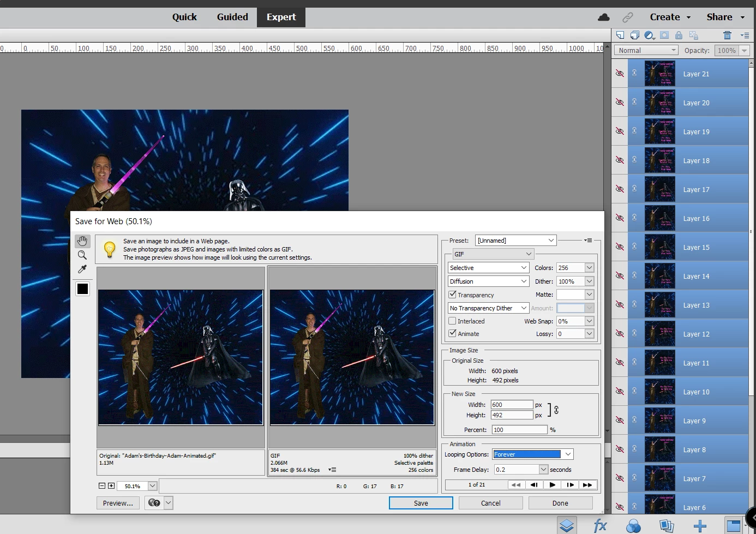Viewport: 756px width, 534px height.
Task: Lock all pixels icon in Layers panel
Action: point(679,35)
